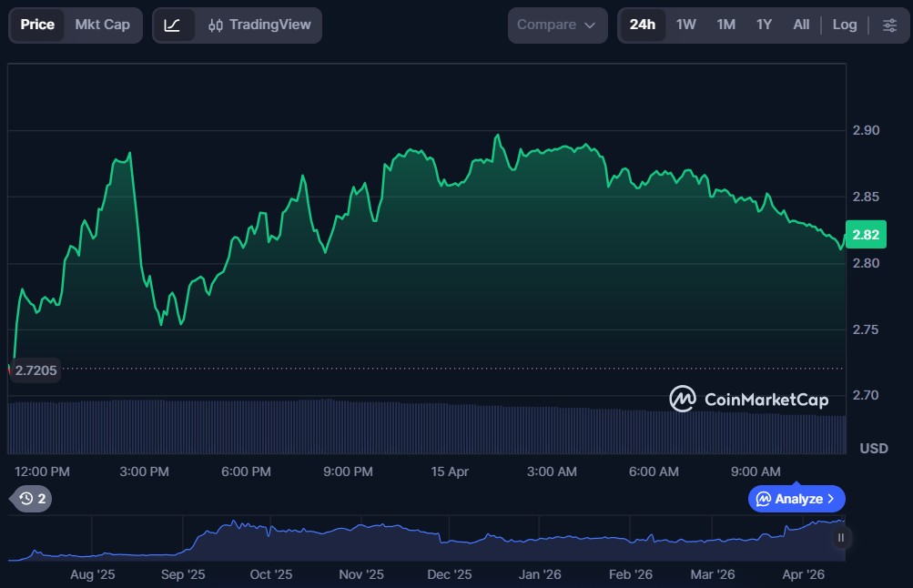913x588 pixels.
Task: Expand the Compare dropdown
Action: point(556,25)
